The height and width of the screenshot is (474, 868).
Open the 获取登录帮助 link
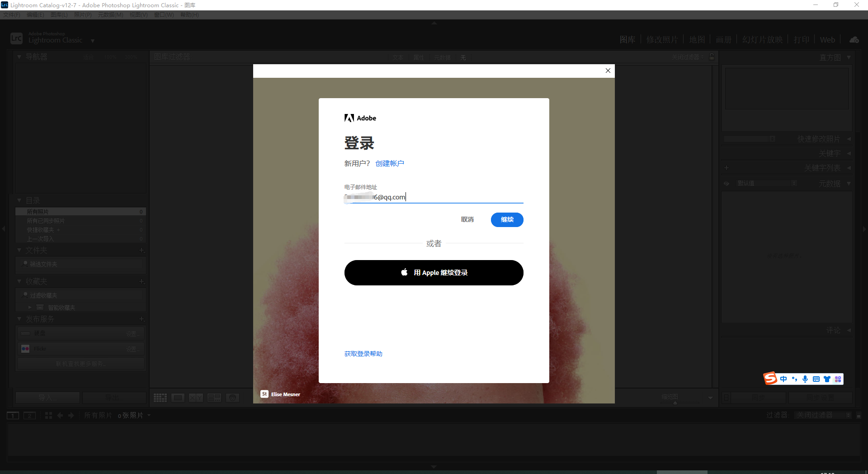pyautogui.click(x=363, y=354)
